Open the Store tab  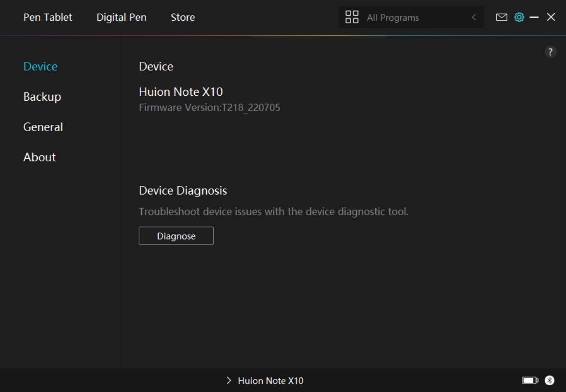point(183,17)
